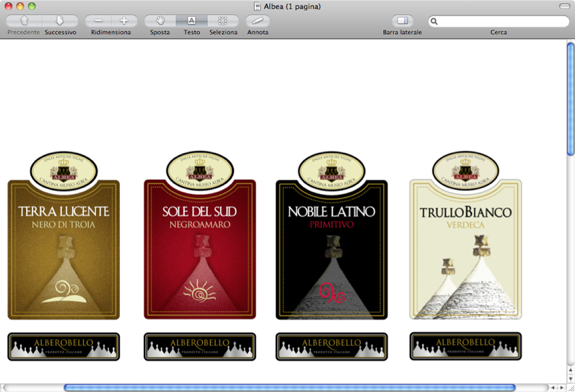575x392 pixels.
Task: Click the horizontal scrollbar thumb
Action: coord(290,388)
